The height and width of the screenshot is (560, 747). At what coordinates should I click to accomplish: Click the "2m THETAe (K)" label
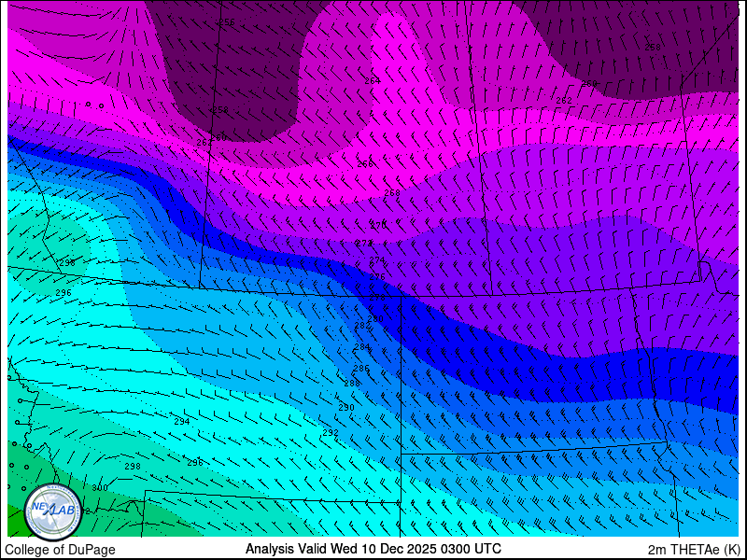point(694,550)
